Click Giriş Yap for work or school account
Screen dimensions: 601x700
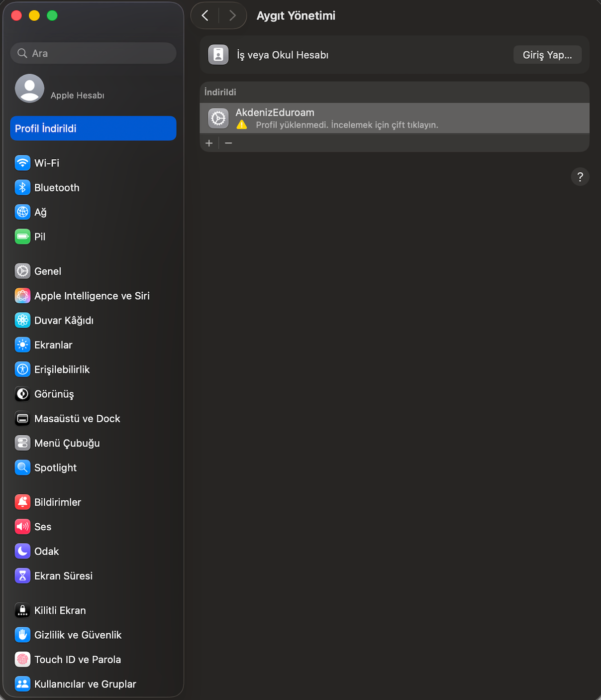click(x=547, y=55)
